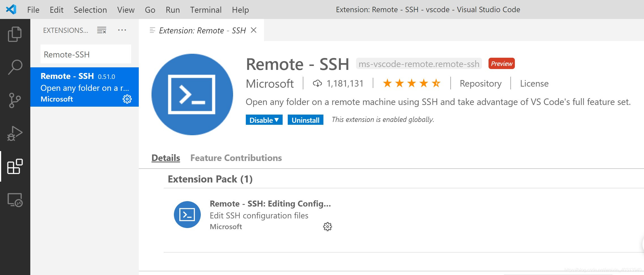This screenshot has width=644, height=275.
Task: Select the Extensions icon in the activity bar
Action: tap(15, 167)
